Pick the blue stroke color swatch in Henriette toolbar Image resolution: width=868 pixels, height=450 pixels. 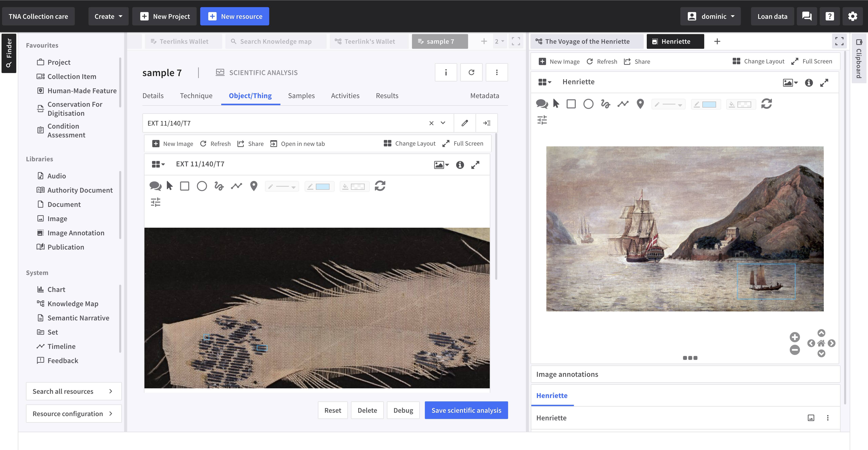pyautogui.click(x=709, y=104)
